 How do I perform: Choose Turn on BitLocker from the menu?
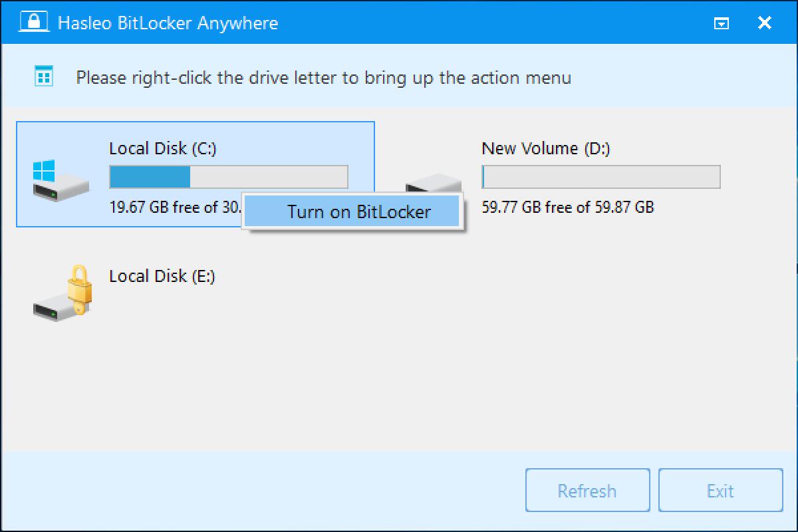[352, 211]
